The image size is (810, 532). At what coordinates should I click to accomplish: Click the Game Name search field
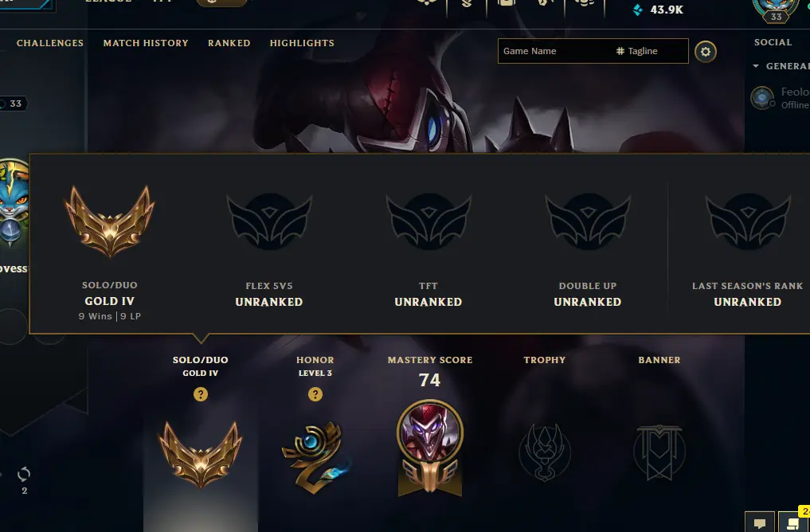click(555, 51)
